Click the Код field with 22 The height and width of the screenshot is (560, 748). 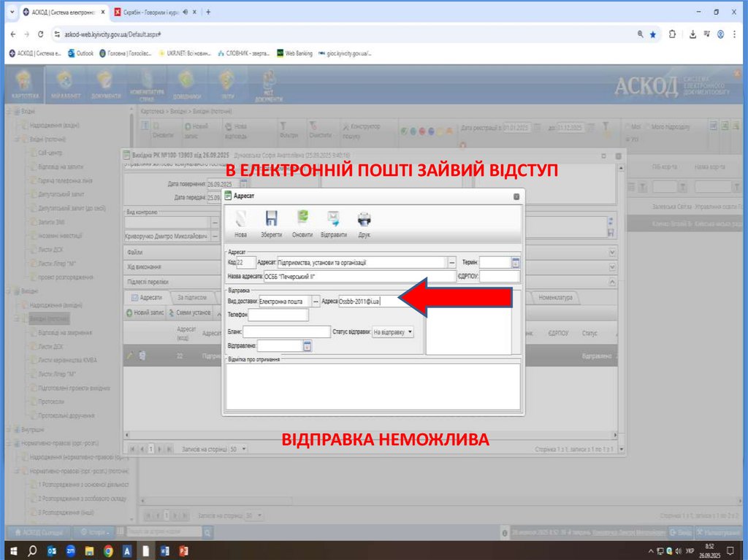pos(246,262)
